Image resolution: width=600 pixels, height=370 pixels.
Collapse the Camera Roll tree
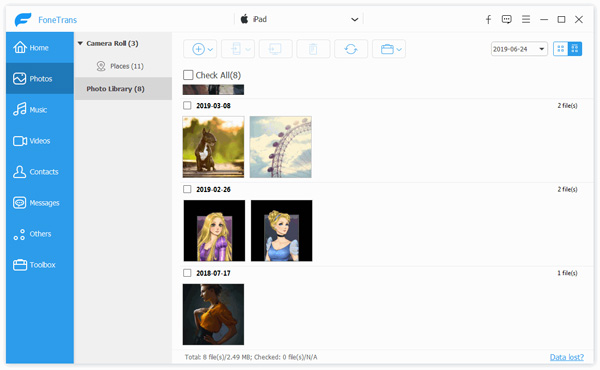click(80, 43)
